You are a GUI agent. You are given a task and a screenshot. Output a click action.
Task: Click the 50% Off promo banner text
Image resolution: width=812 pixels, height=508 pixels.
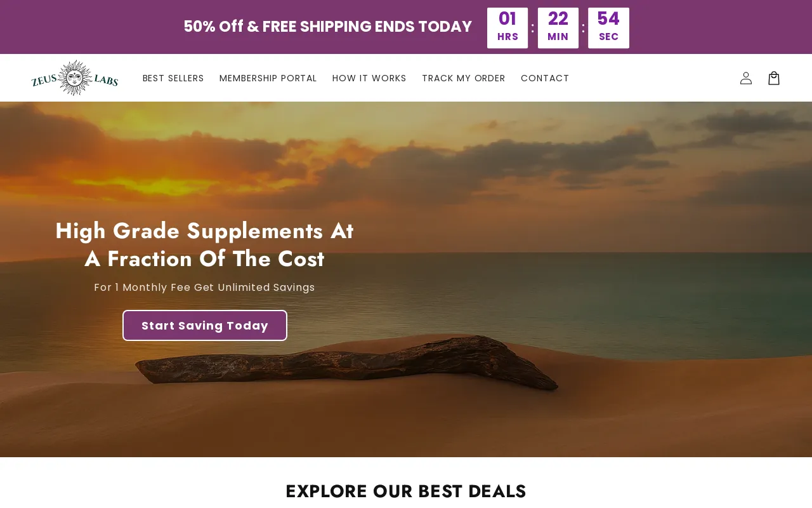tap(328, 27)
